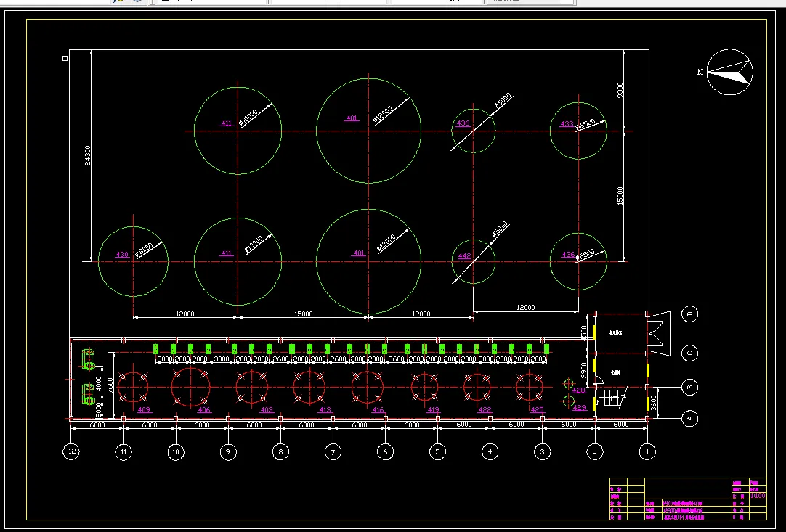The width and height of the screenshot is (786, 532).
Task: Select tank label 430
Action: [122, 255]
